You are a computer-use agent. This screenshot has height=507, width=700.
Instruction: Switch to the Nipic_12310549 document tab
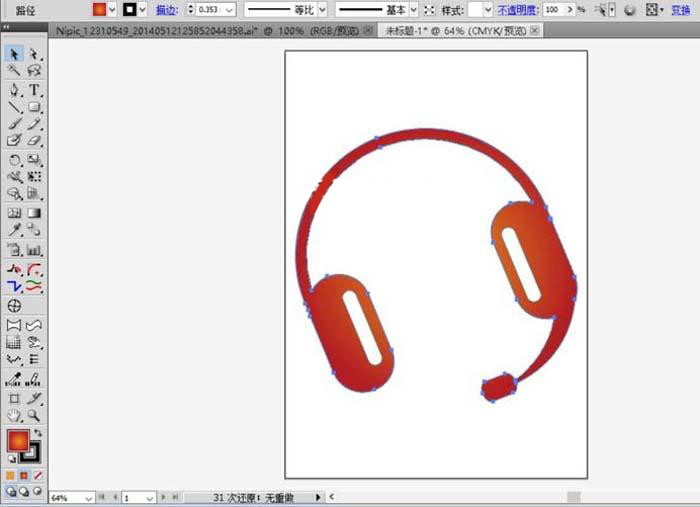(x=208, y=30)
